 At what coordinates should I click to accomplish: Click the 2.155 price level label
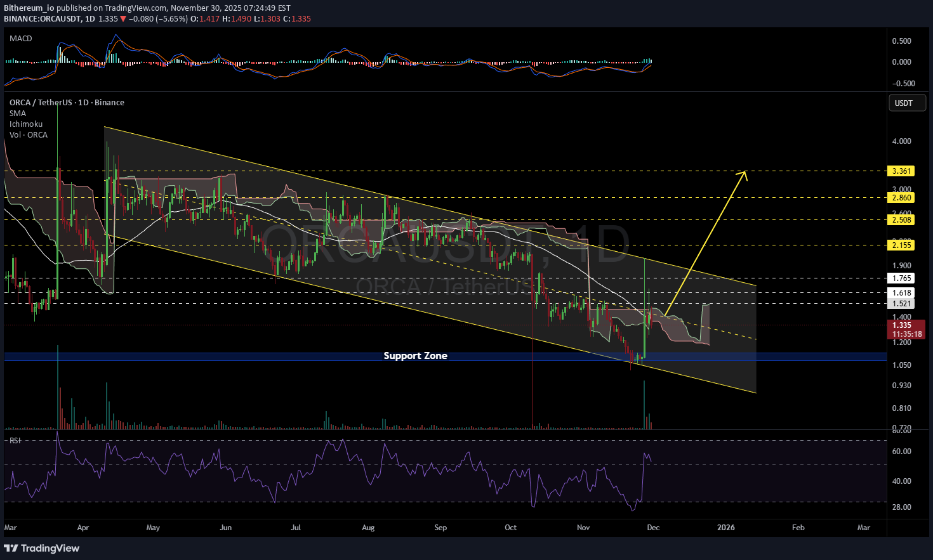901,245
